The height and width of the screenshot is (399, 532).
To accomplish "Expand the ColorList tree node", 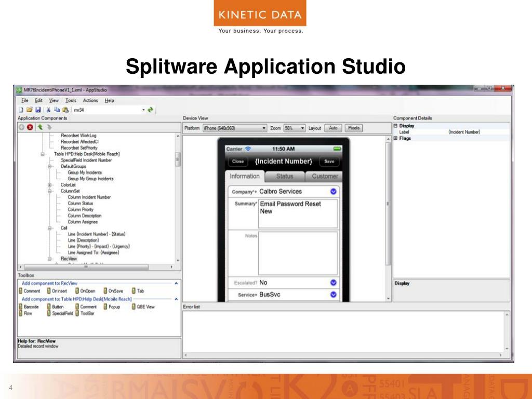I will coord(50,185).
